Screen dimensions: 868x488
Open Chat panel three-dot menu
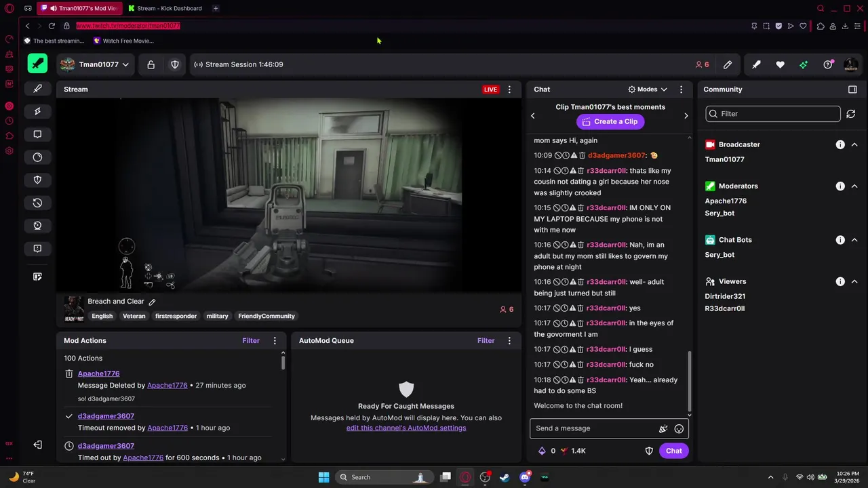point(681,89)
